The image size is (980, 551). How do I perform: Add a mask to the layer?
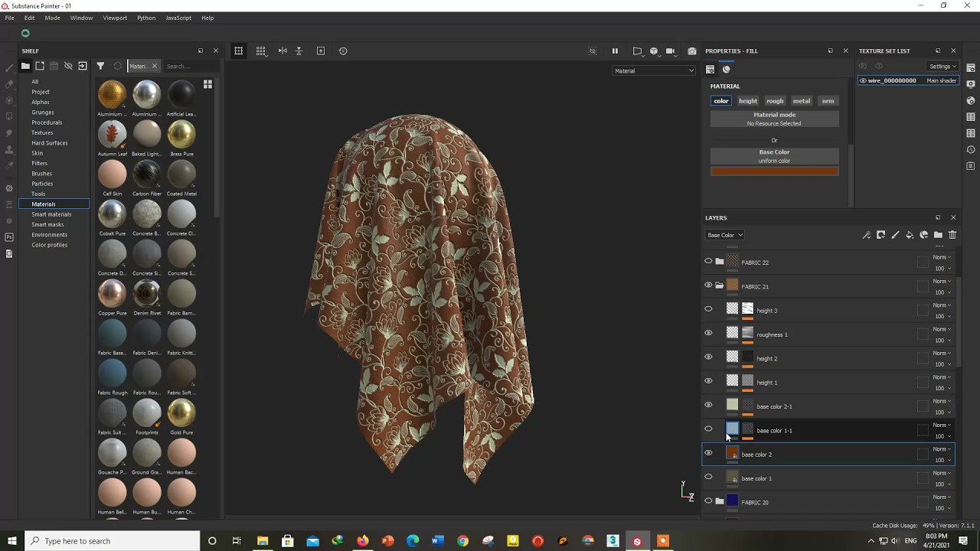pyautogui.click(x=881, y=235)
